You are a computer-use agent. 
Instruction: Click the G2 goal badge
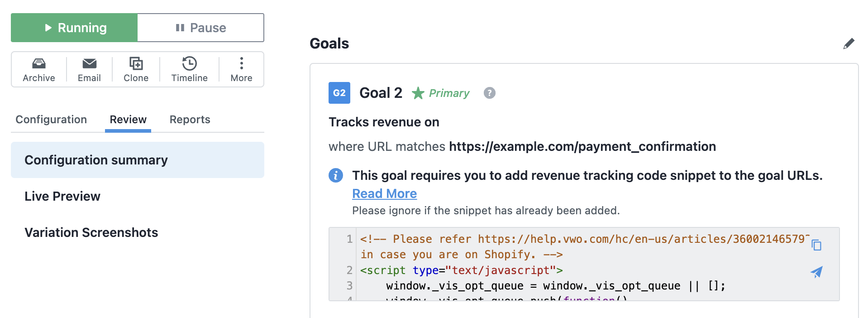(339, 93)
